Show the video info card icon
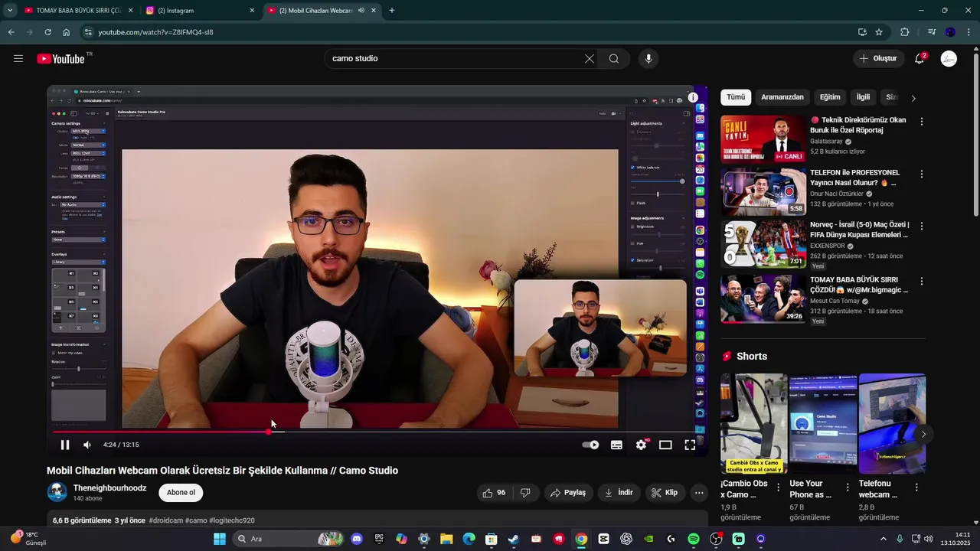980x551 pixels. click(693, 98)
